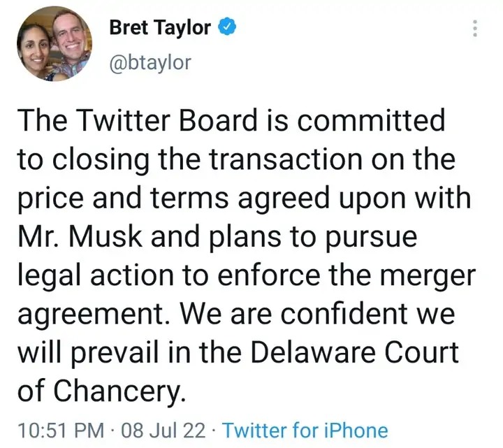
Task: Click the blue verified badge
Action: pyautogui.click(x=228, y=28)
